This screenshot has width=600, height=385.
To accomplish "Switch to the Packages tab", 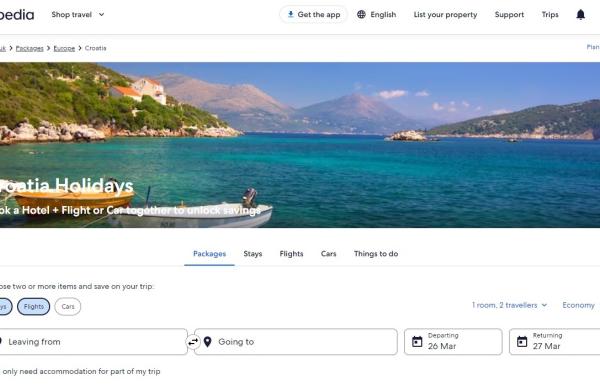I will [209, 254].
